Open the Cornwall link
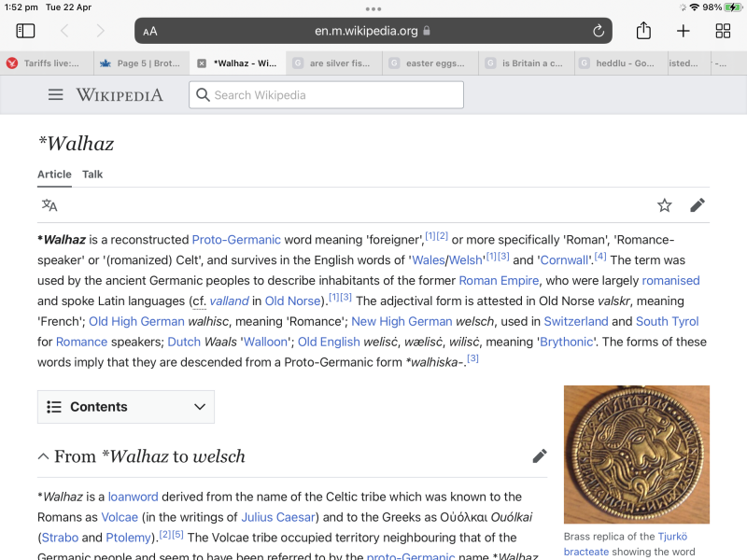Viewport: 747px width, 560px height. point(564,260)
